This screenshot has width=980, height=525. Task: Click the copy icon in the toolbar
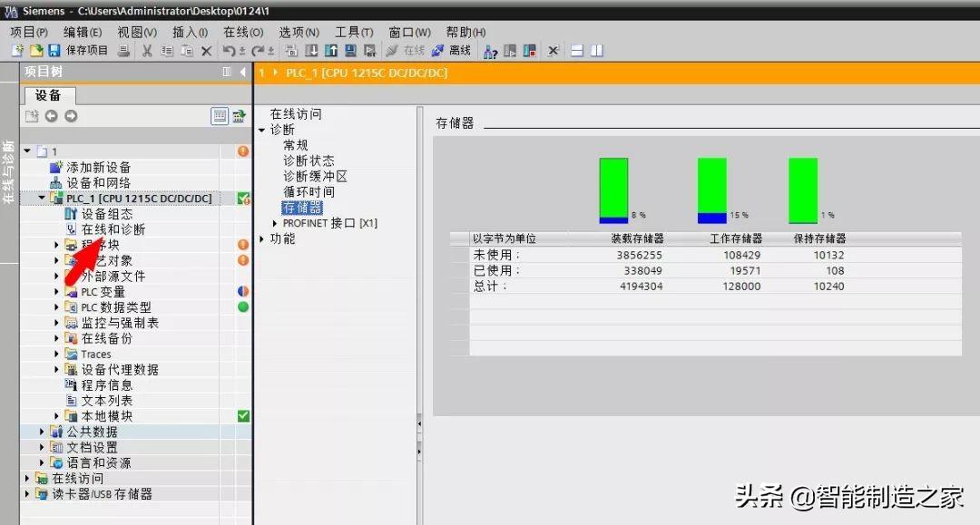click(x=167, y=51)
